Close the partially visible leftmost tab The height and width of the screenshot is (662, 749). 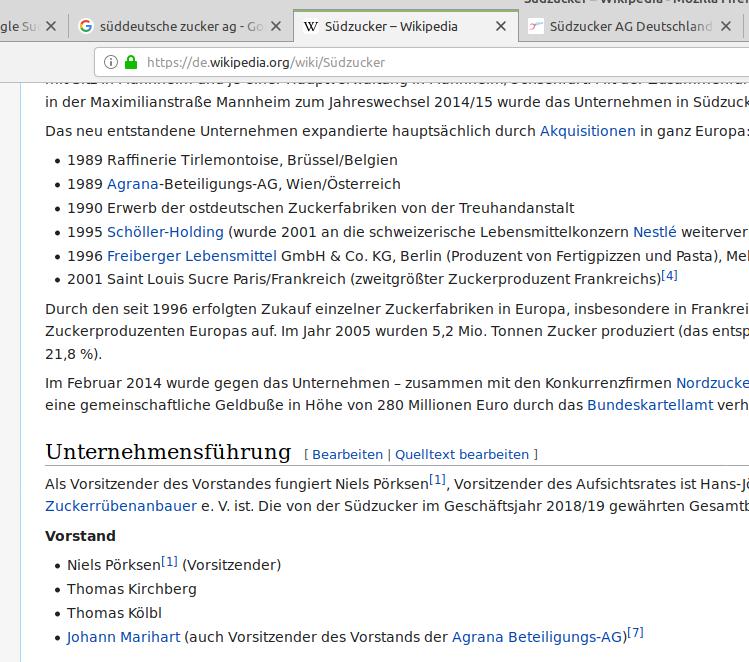pyautogui.click(x=51, y=26)
